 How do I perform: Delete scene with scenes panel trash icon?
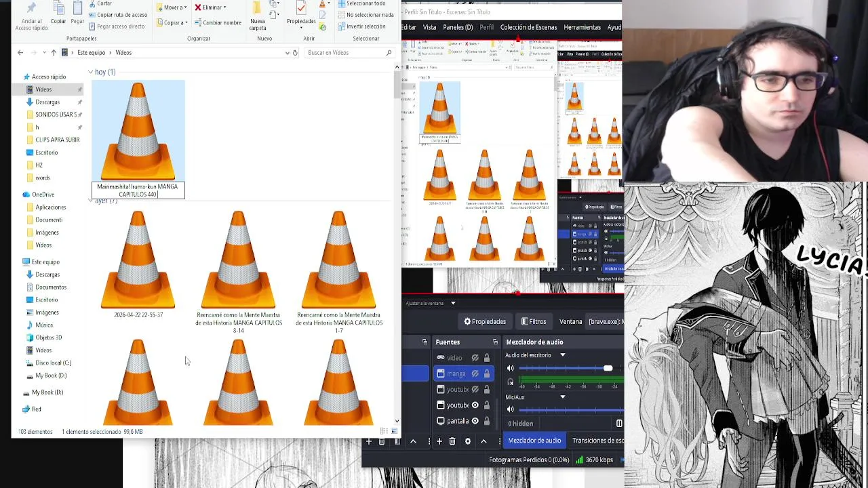(382, 441)
